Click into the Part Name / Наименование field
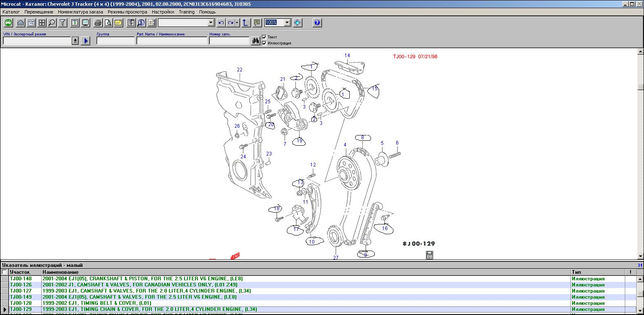 tap(172, 41)
